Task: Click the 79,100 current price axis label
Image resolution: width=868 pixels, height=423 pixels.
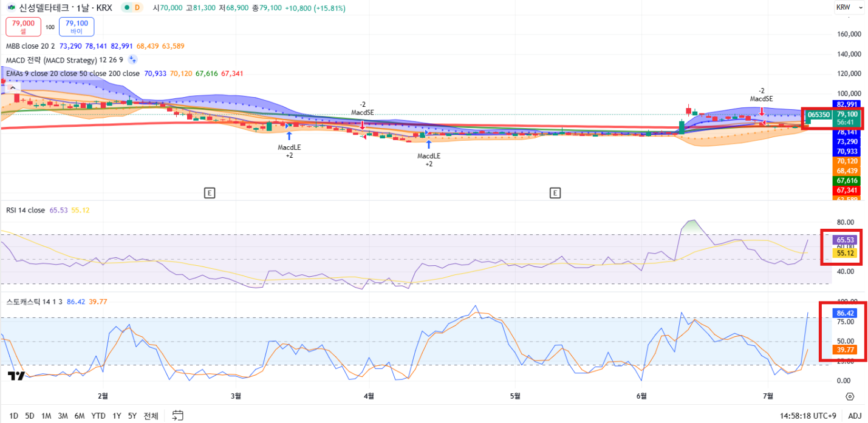Action: click(847, 114)
